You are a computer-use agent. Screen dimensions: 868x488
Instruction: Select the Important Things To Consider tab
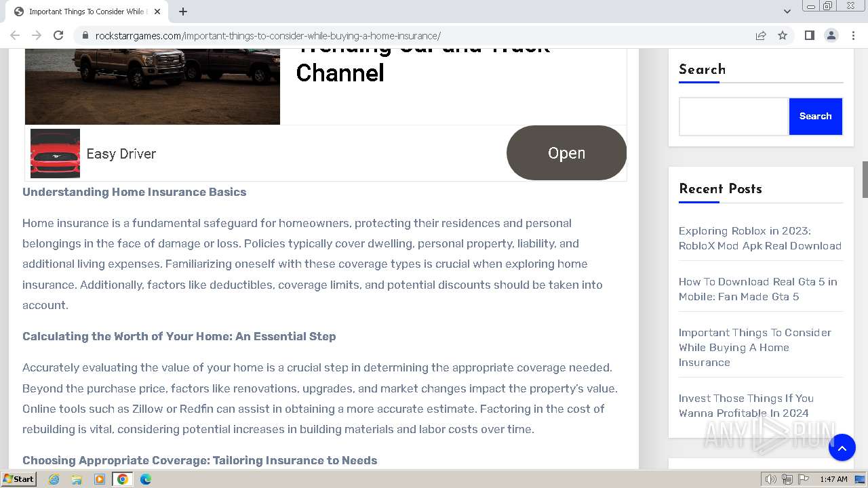coord(87,12)
